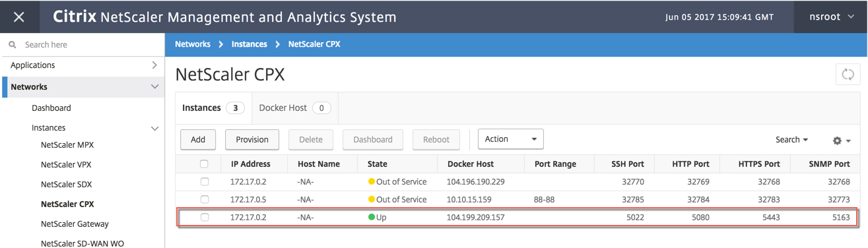
Task: Click IP address 172.17.0.5 cell
Action: click(248, 199)
